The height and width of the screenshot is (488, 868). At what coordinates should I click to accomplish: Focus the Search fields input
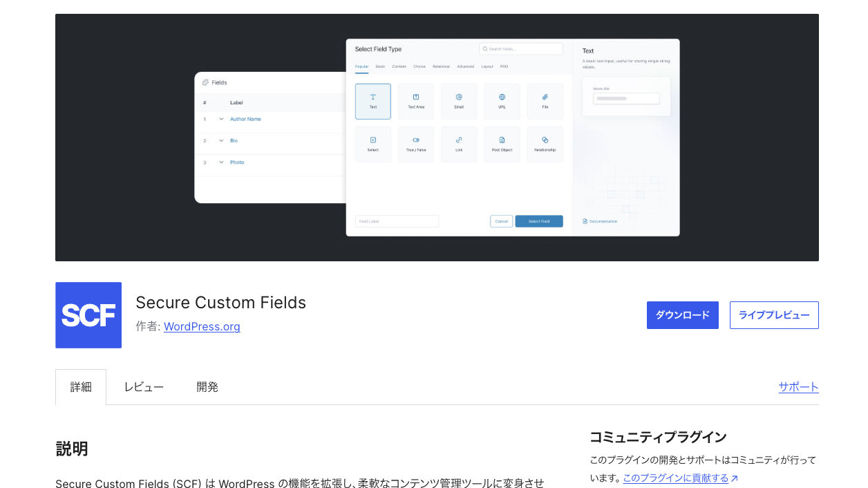coord(521,49)
